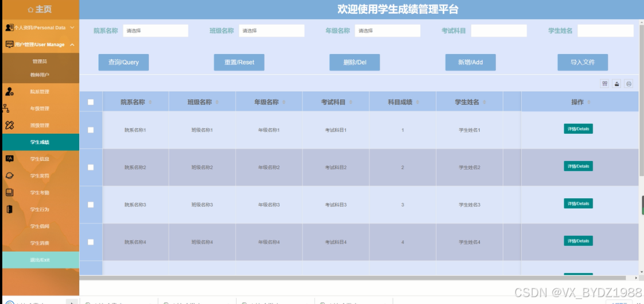The width and height of the screenshot is (644, 304).
Task: Click cell 考试科目3
Action: pyautogui.click(x=336, y=205)
